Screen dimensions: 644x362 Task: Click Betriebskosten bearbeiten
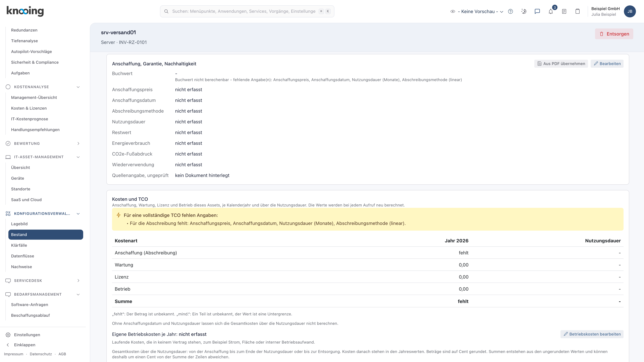[x=592, y=334]
